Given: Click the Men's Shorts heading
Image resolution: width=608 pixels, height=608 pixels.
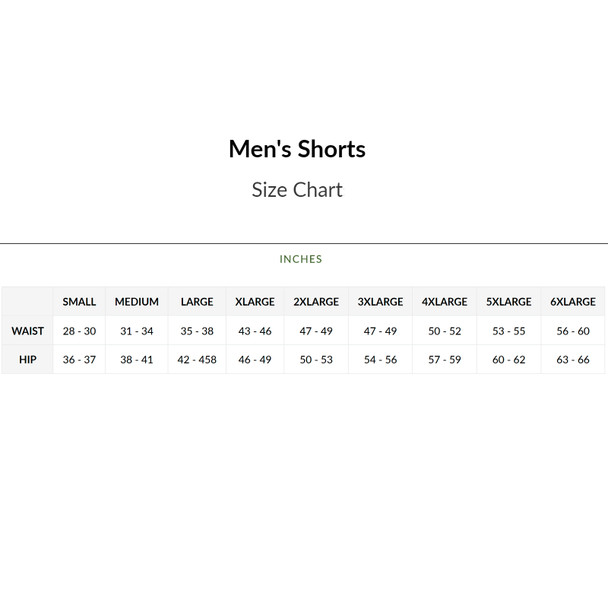Looking at the screenshot, I should point(297,150).
